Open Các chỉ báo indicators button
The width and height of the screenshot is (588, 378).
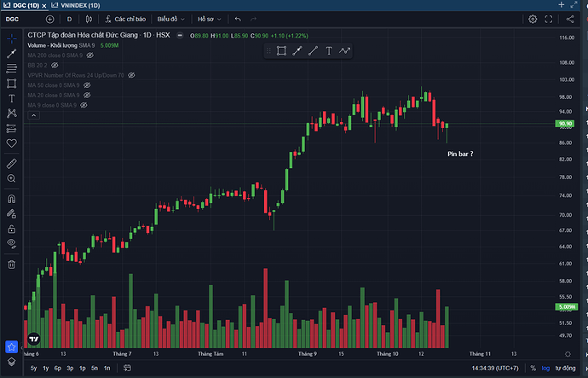125,19
